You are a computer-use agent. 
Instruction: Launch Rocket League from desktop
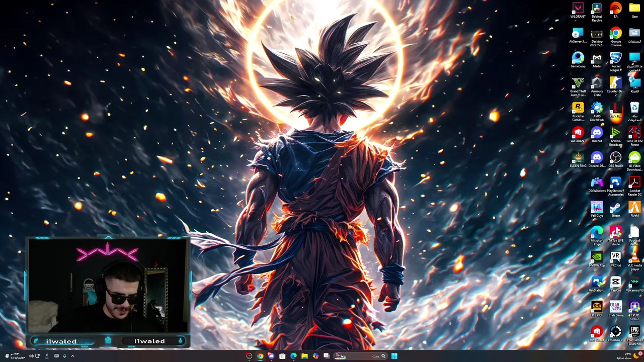tap(616, 62)
